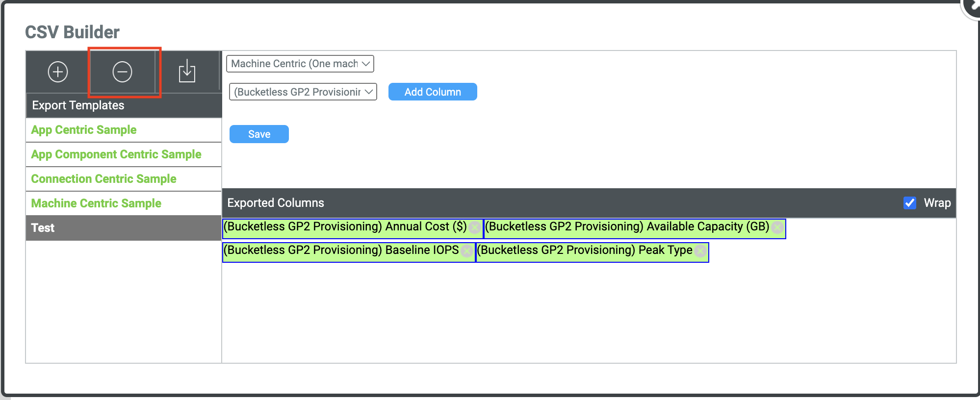Select the Test template

pos(43,228)
